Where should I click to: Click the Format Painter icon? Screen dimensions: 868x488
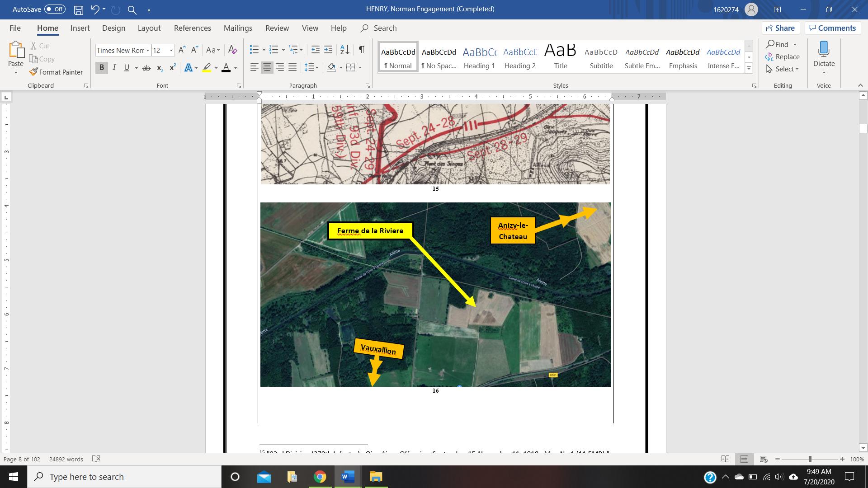(x=33, y=72)
